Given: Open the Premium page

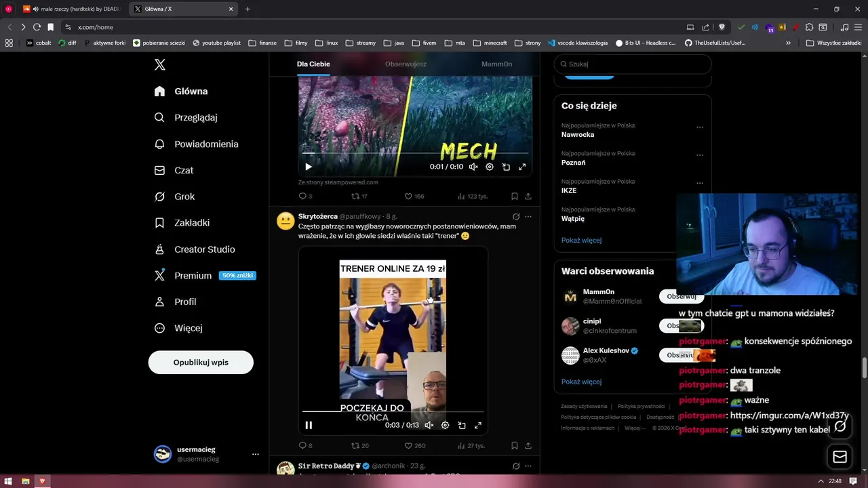Looking at the screenshot, I should click(x=205, y=275).
